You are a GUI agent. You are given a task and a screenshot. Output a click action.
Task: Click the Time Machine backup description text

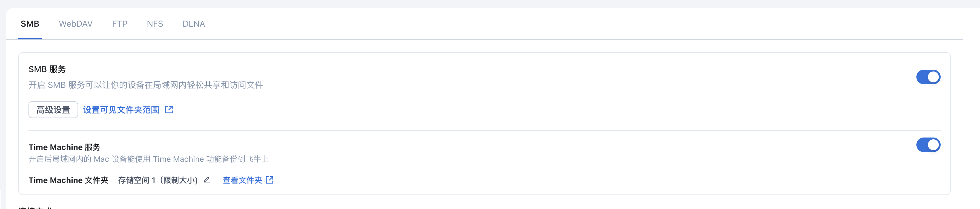tap(149, 159)
